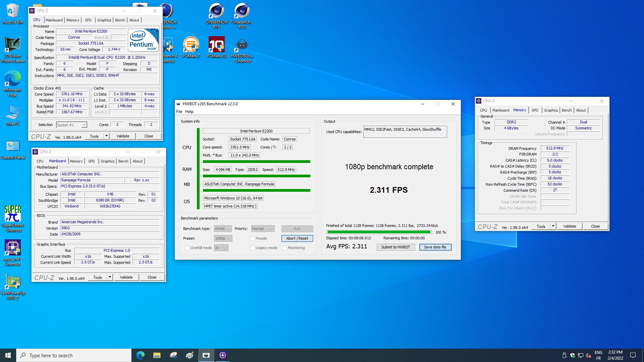This screenshot has width=644, height=362.
Task: Enable the Legacy mode checkbox
Action: [253, 248]
